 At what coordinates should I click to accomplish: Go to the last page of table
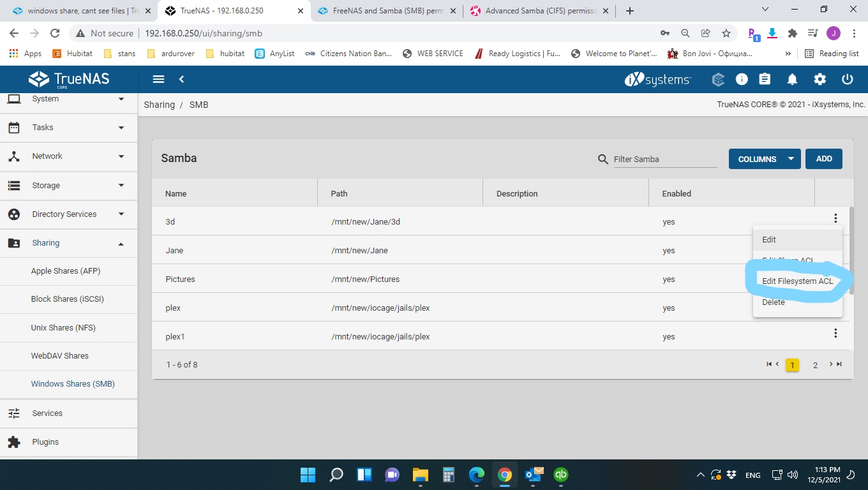click(839, 364)
